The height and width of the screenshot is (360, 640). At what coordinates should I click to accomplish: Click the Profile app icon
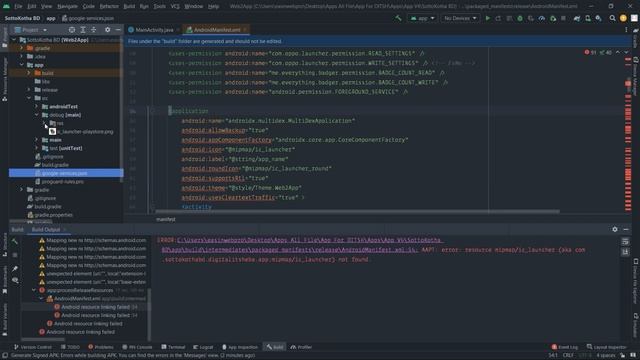(542, 18)
